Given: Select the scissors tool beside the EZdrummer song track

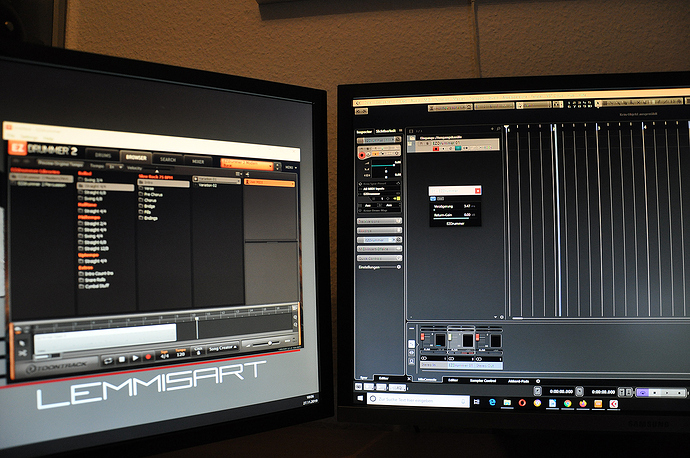Looking at the screenshot, I should pyautogui.click(x=22, y=353).
